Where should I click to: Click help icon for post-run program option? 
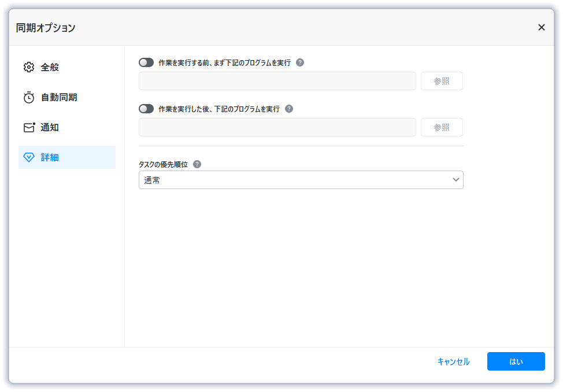pos(289,109)
